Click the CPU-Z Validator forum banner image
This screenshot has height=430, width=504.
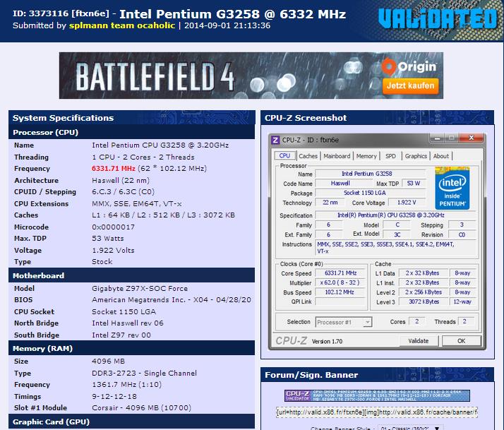coord(377,395)
